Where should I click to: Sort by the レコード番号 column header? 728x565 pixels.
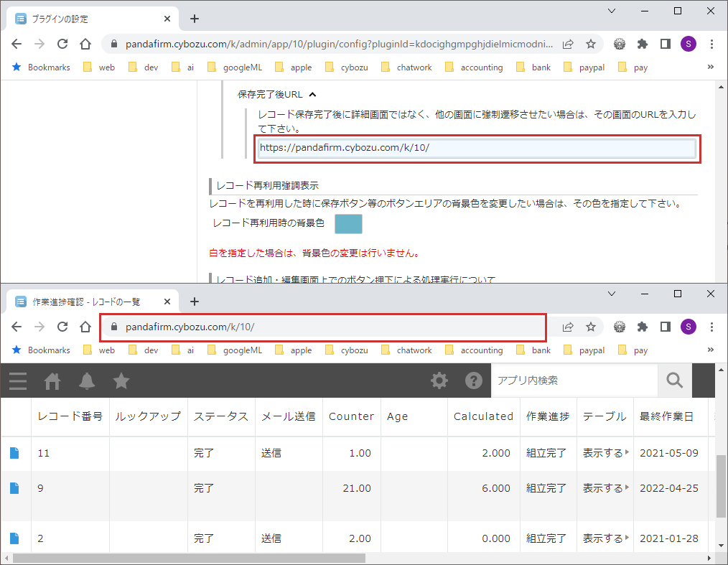(70, 416)
